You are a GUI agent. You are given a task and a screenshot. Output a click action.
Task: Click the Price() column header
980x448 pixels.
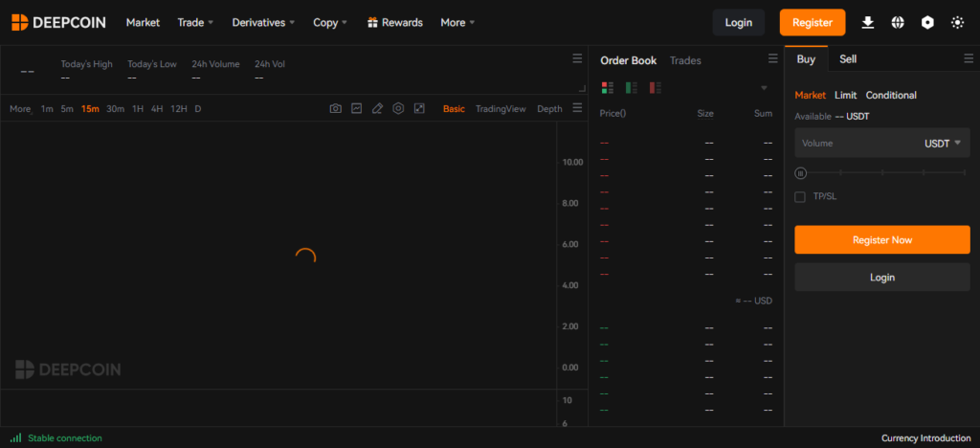click(612, 113)
